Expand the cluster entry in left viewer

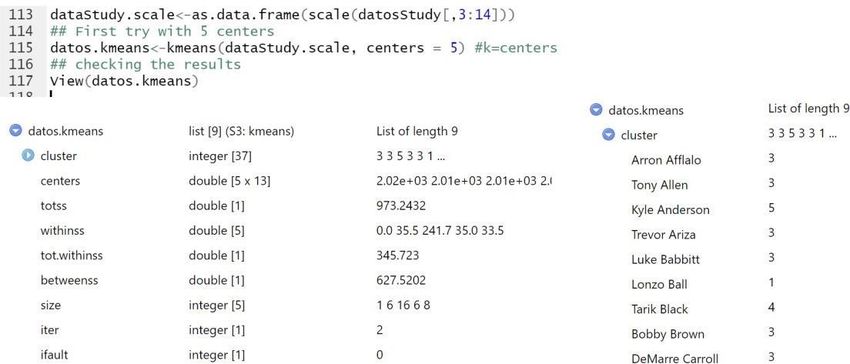tap(28, 156)
